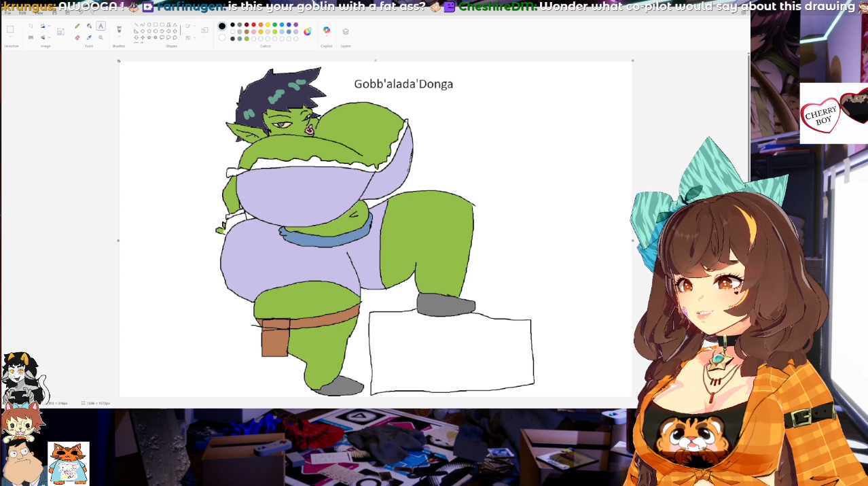Pick the yellow color swatch
Image resolution: width=868 pixels, height=486 pixels.
pyautogui.click(x=268, y=24)
